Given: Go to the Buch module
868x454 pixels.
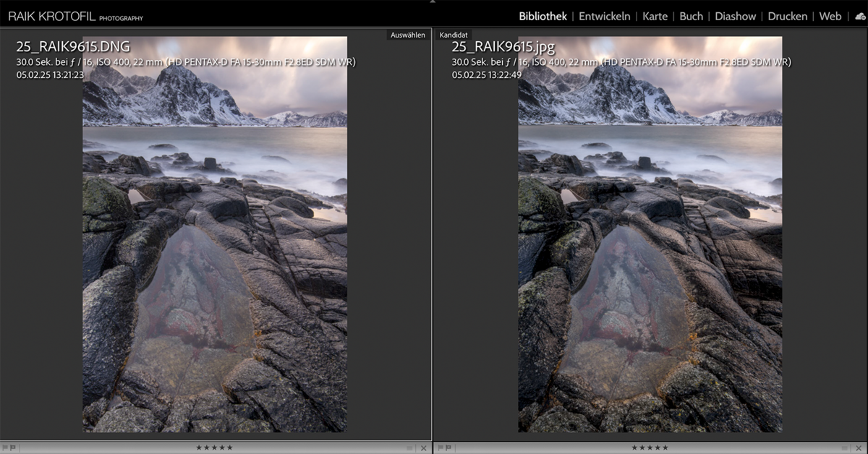Looking at the screenshot, I should point(691,16).
